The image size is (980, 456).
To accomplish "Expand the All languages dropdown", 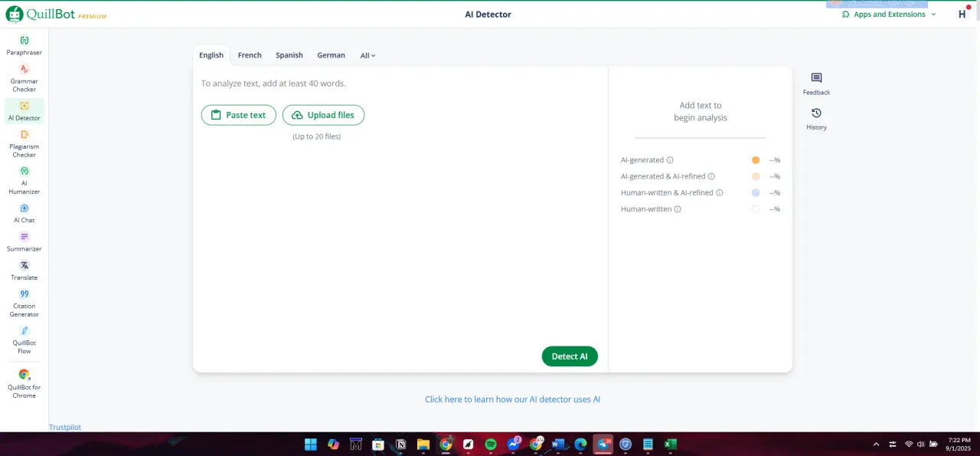I will click(x=368, y=55).
